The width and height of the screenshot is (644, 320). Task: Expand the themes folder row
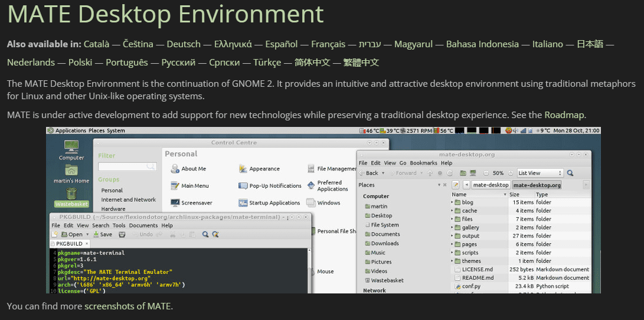(x=453, y=261)
